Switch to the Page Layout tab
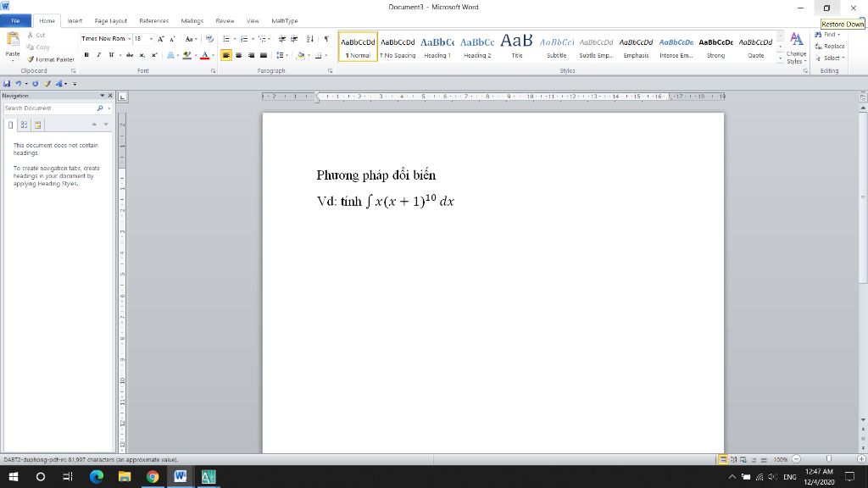This screenshot has width=868, height=488. 111,21
